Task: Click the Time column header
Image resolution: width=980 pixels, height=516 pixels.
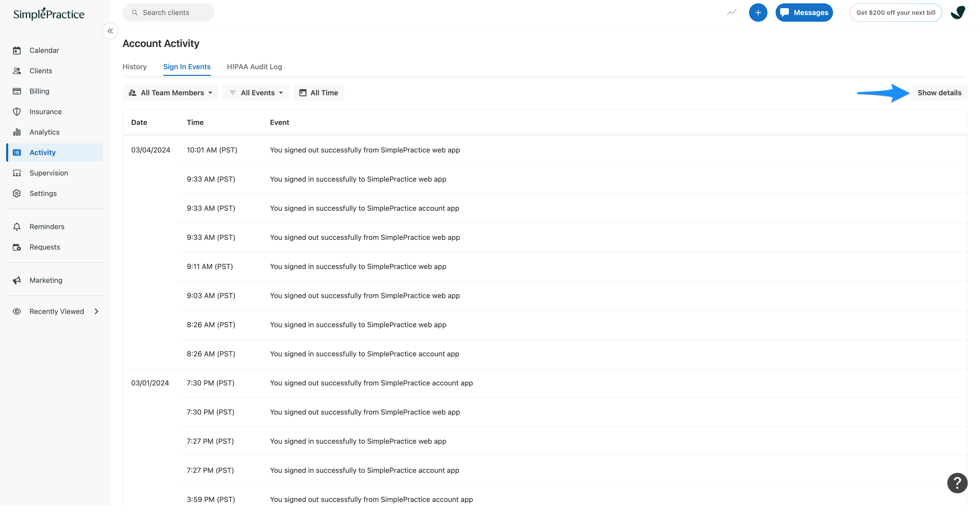Action: [x=195, y=122]
